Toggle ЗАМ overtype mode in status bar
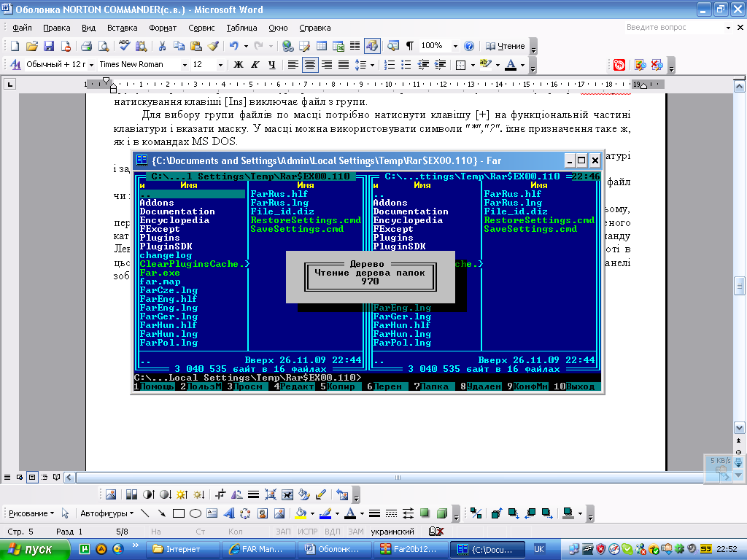The height and width of the screenshot is (560, 747). tap(355, 532)
